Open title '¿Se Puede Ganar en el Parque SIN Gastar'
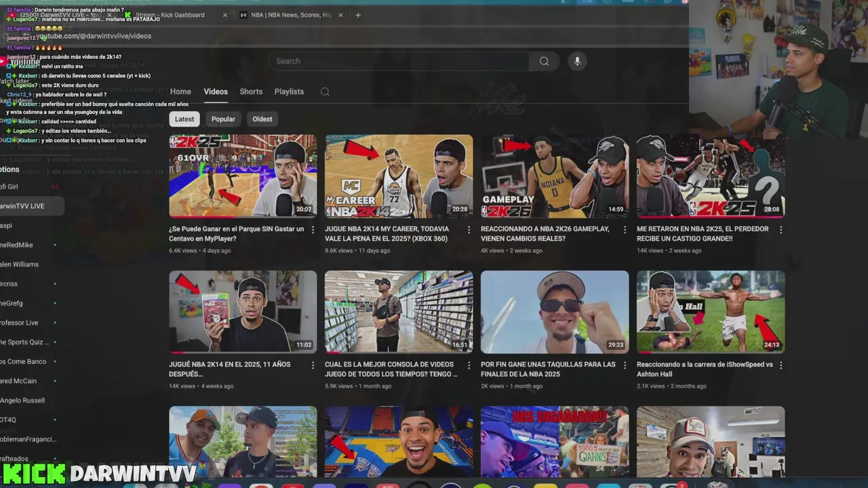 tap(236, 234)
